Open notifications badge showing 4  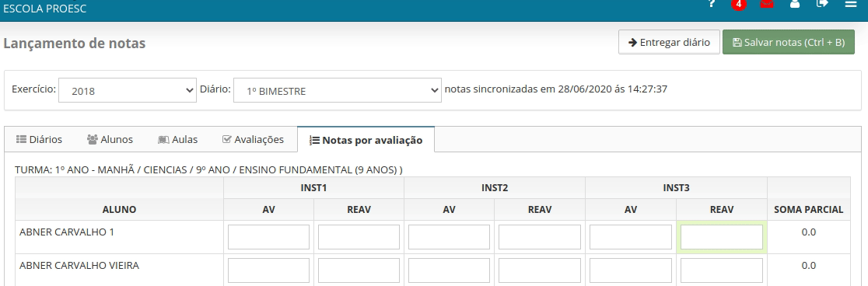point(738,4)
